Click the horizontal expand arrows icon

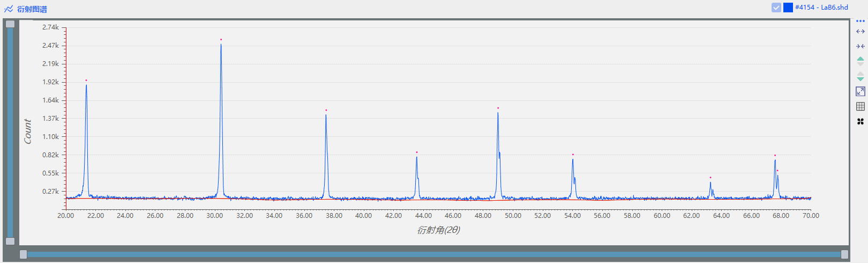pos(860,32)
